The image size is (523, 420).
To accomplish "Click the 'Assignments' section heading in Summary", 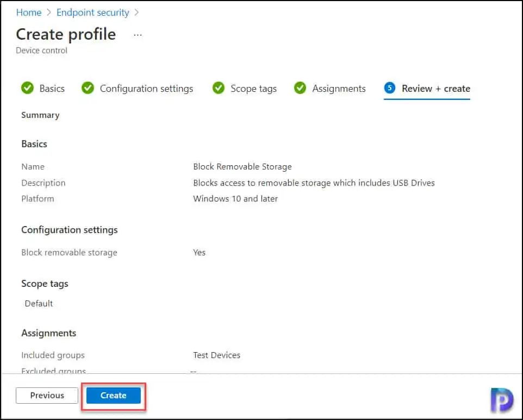I will 49,333.
